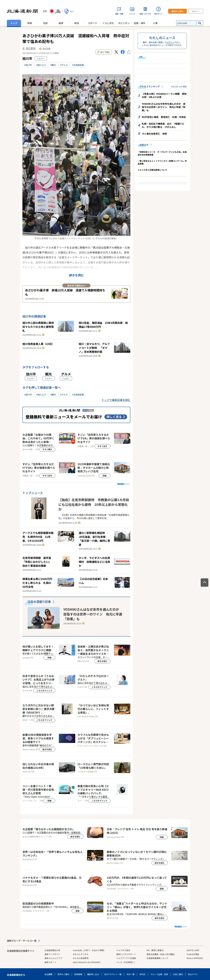Open 北見市幹部接待 top news headline
210x980 pixels.
(x=94, y=505)
